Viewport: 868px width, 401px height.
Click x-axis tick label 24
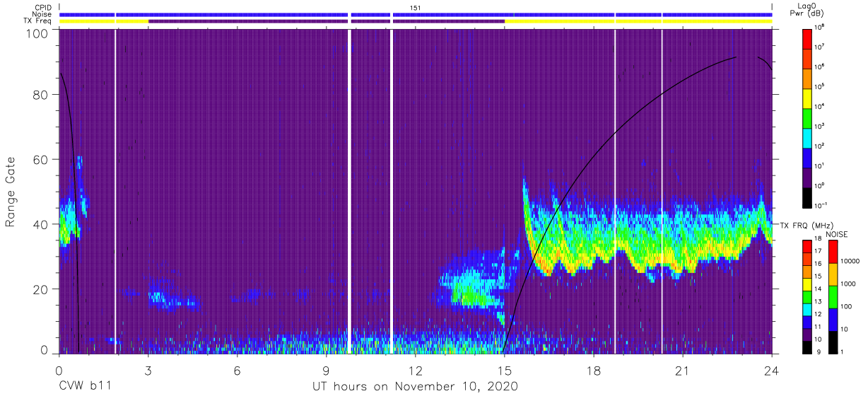771,371
